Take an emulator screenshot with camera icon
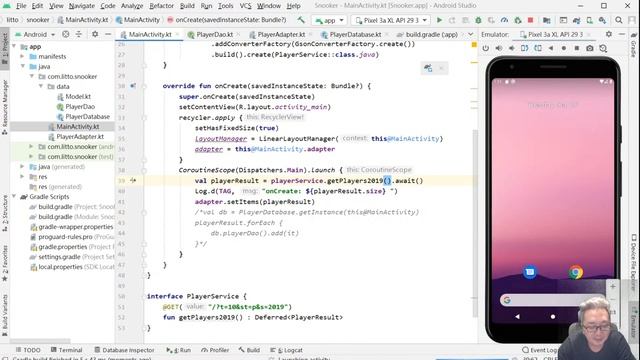640x360 pixels. [590, 48]
